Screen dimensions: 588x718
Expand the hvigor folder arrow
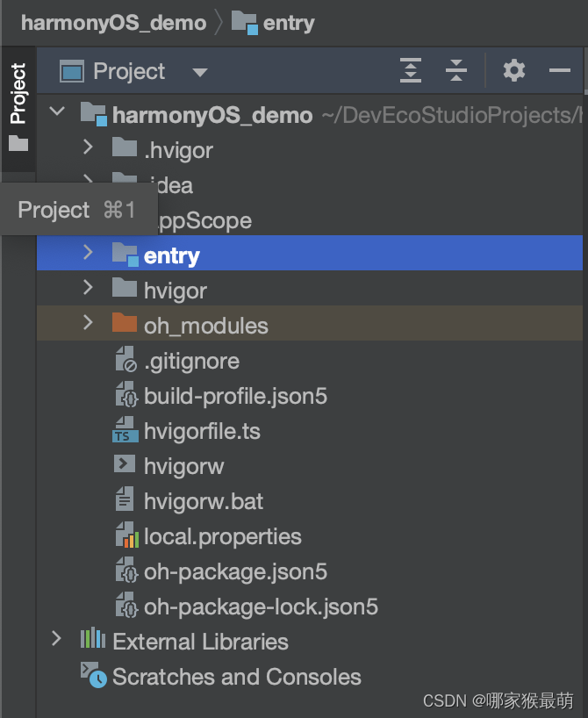point(87,288)
